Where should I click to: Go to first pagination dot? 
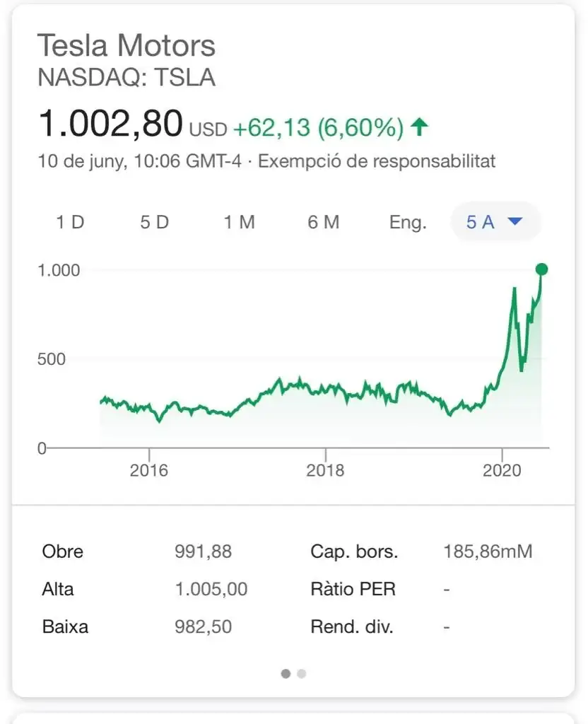tap(286, 674)
